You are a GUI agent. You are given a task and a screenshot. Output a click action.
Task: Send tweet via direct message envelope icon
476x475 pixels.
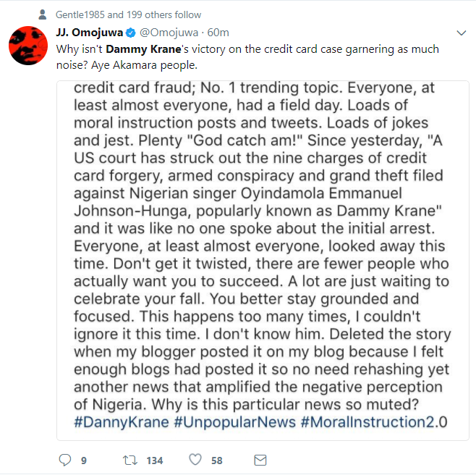coord(260,460)
